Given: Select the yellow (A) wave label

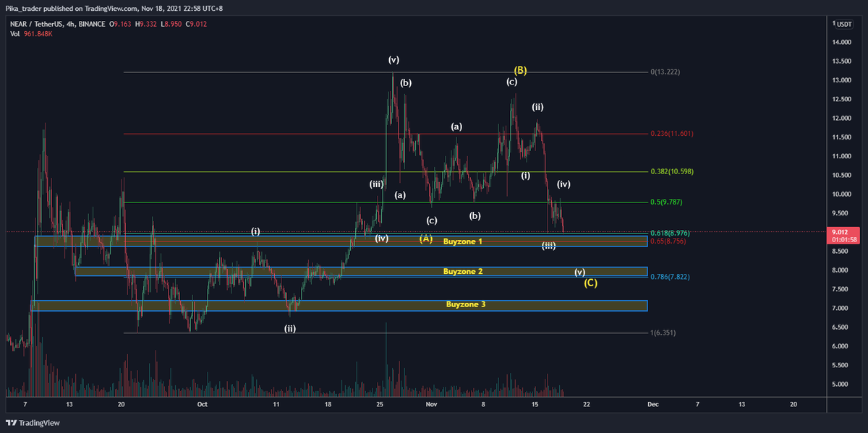Looking at the screenshot, I should click(x=426, y=238).
